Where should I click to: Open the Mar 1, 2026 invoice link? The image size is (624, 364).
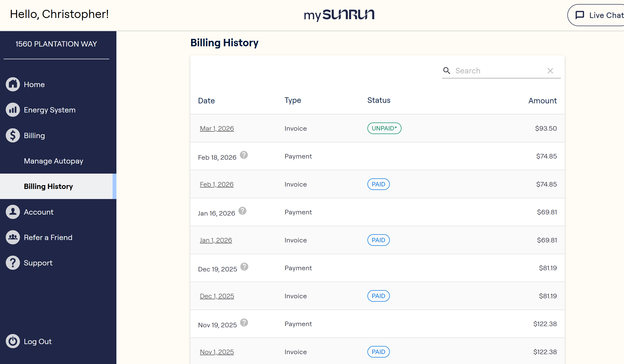(x=217, y=129)
